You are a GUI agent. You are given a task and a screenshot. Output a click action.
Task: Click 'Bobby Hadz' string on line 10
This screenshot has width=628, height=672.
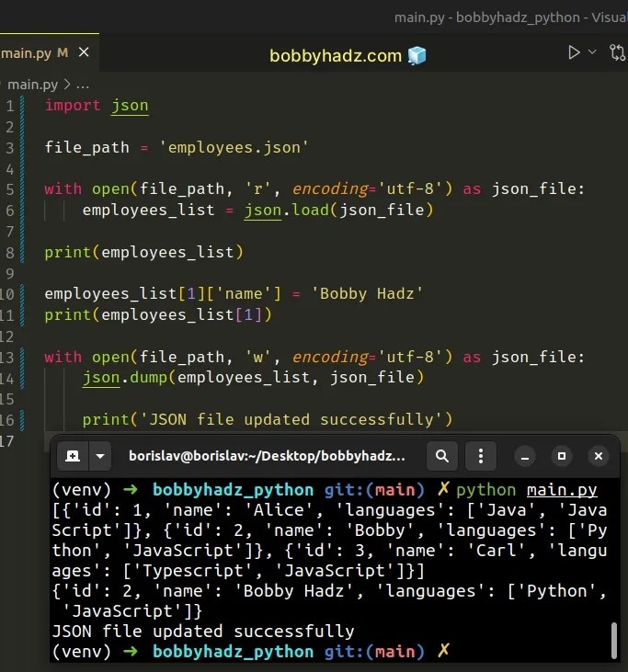pos(367,294)
